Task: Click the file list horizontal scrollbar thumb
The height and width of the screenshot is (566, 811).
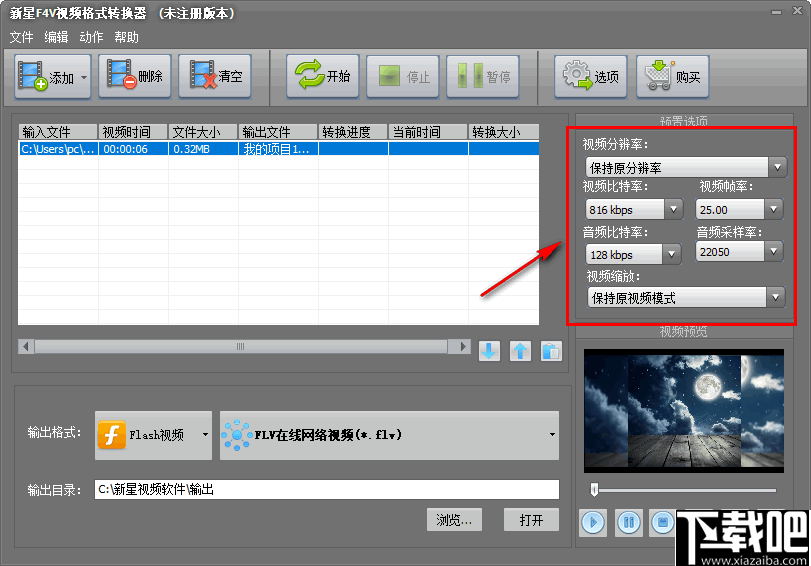Action: pos(241,346)
